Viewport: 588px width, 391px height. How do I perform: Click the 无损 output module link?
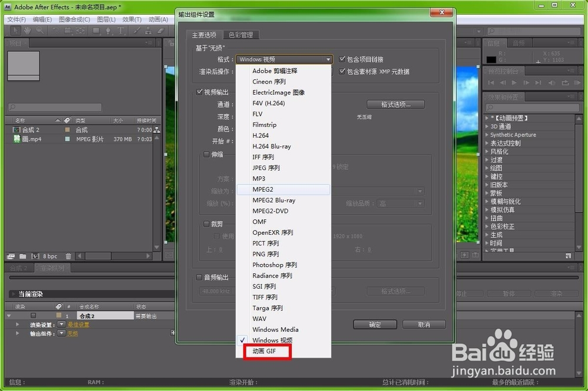point(73,333)
